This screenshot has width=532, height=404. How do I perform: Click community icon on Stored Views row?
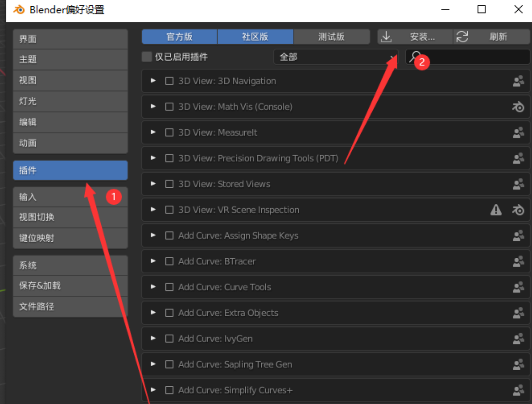[x=518, y=184]
